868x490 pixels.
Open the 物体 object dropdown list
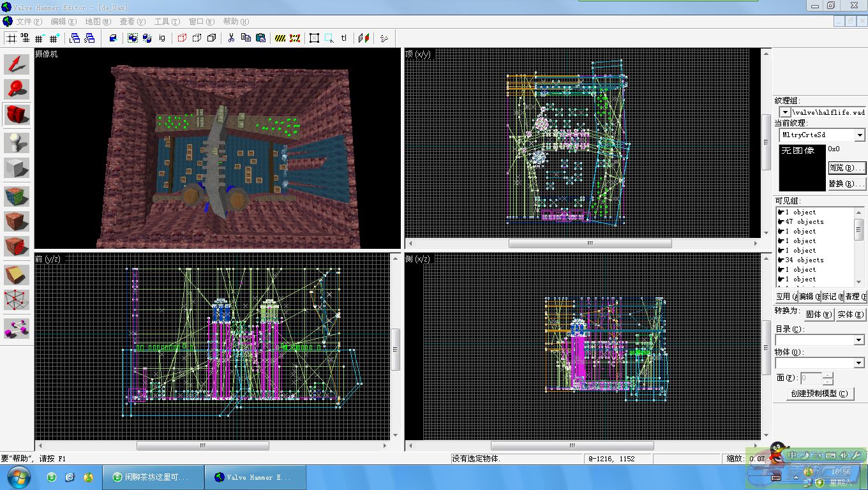(859, 363)
